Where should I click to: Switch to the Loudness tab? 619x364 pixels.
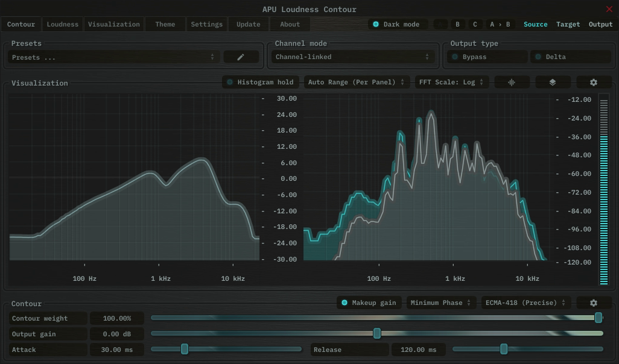[x=63, y=24]
